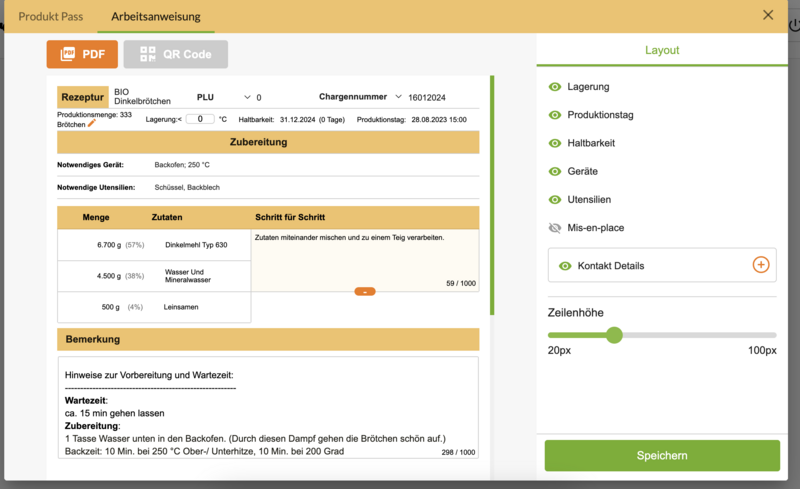Viewport: 800px width, 489px height.
Task: Open the PLU dropdown
Action: [248, 97]
